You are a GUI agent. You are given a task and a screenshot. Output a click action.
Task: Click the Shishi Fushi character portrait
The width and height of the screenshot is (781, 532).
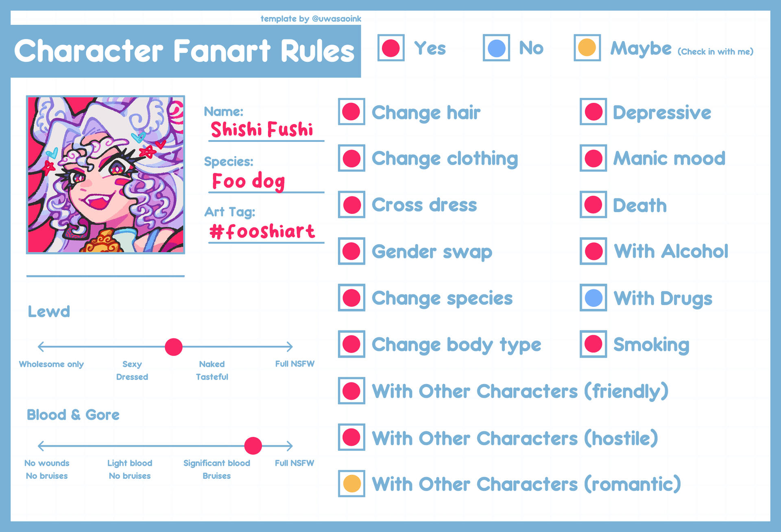coord(105,175)
